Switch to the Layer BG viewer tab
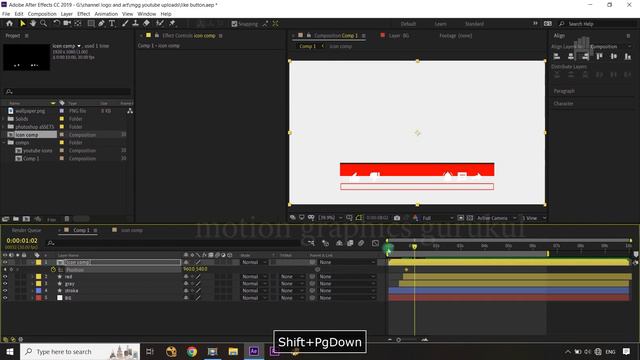Screen dimensions: 640x360 (398, 36)
